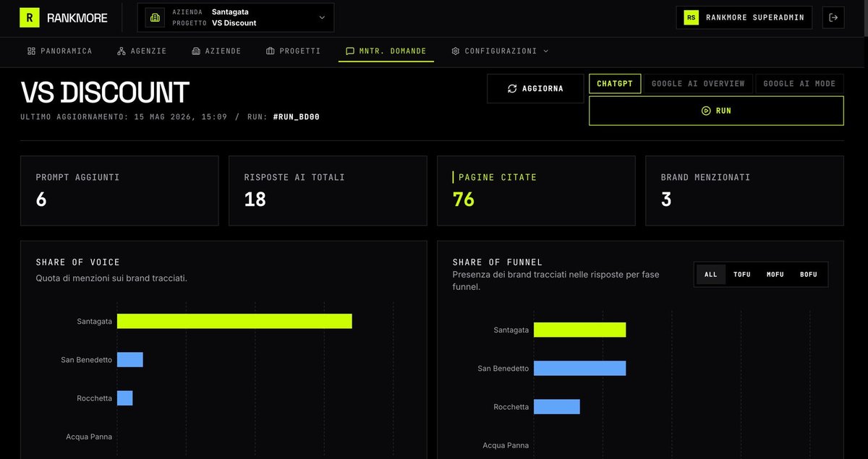
Task: Open the Mntr. Domande tab
Action: (386, 51)
